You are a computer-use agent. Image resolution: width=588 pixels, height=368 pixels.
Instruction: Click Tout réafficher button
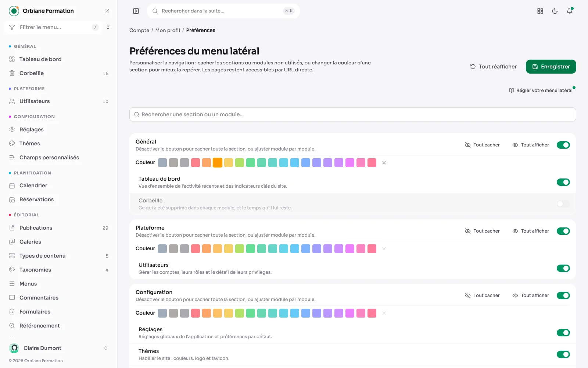point(494,67)
